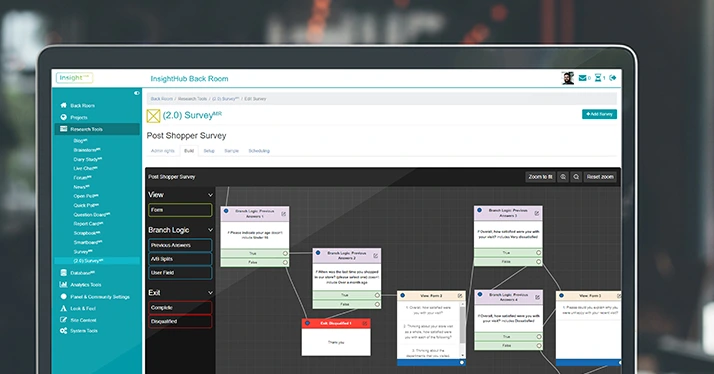
Task: Switch to the Build tab
Action: click(x=189, y=151)
